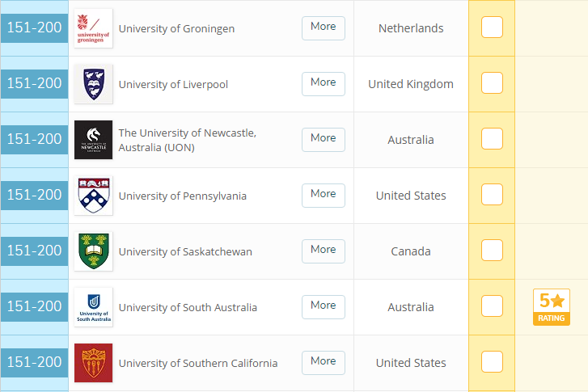Check the box for University of Southern California

pyautogui.click(x=492, y=362)
